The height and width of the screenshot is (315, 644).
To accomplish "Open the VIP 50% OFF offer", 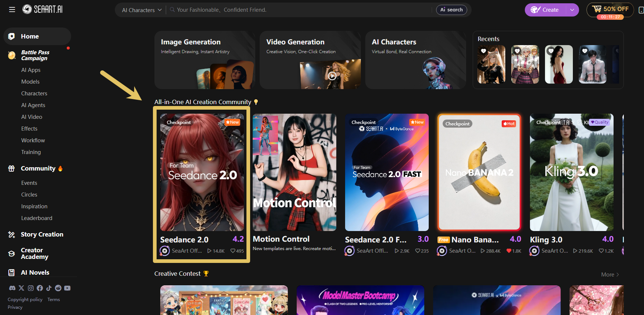I will [x=610, y=10].
